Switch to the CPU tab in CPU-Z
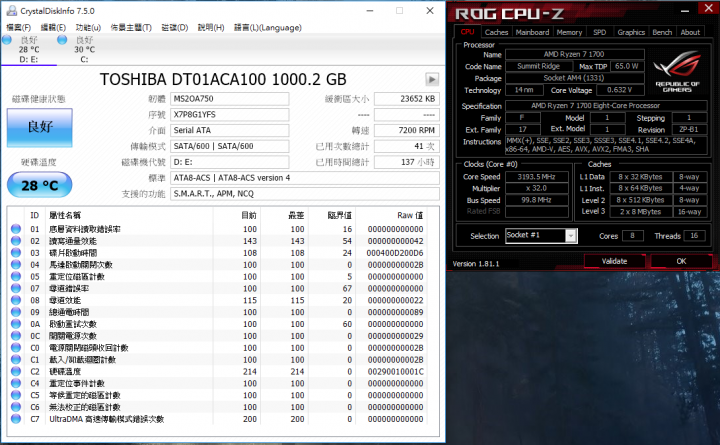Screen dimensions: 720x445 pyautogui.click(x=467, y=32)
